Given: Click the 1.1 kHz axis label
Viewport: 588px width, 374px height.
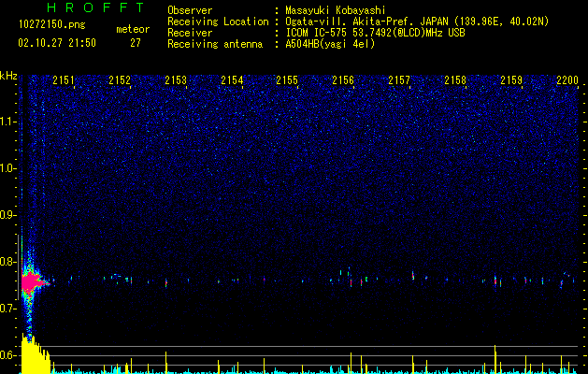Looking at the screenshot, I should coord(7,122).
